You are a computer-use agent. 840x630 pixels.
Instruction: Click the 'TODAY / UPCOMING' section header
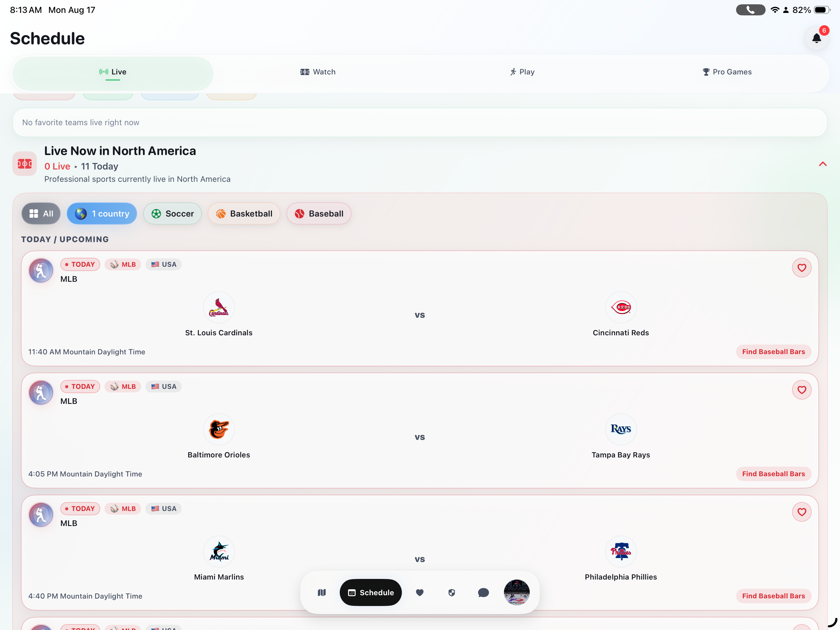click(x=65, y=239)
